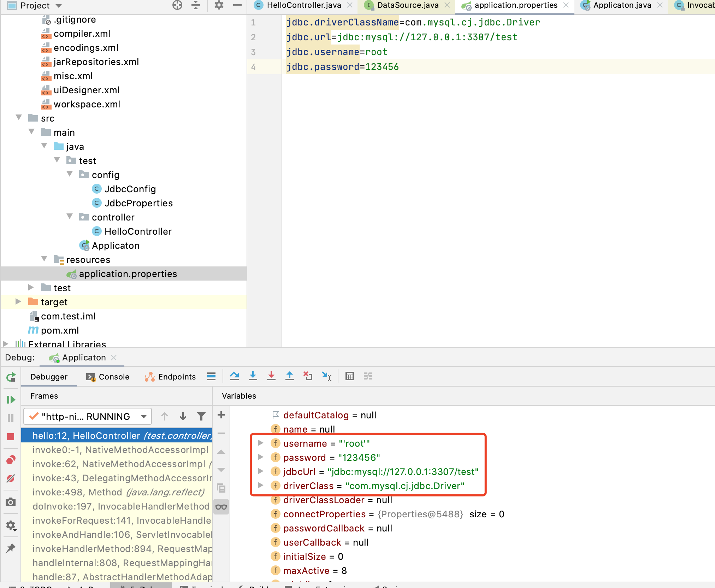Stop the debug session with red square

(11, 437)
